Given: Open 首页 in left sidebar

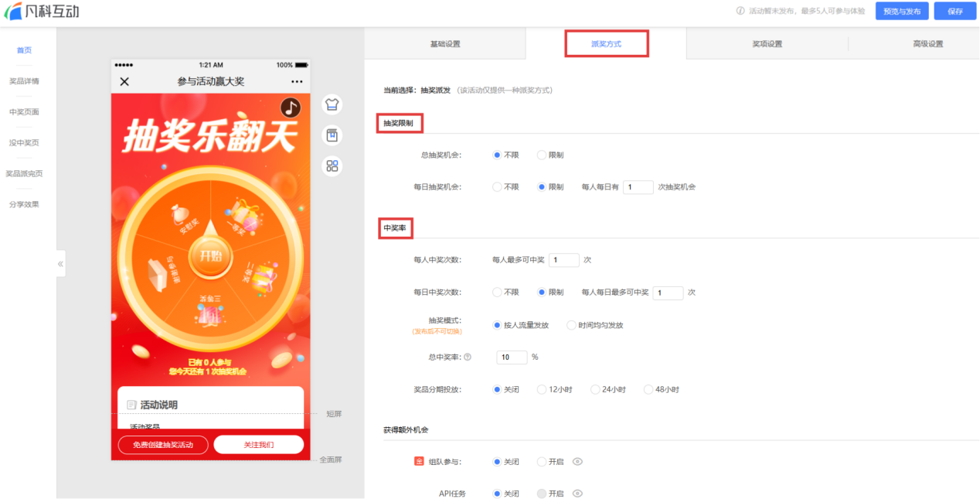Looking at the screenshot, I should (x=24, y=50).
